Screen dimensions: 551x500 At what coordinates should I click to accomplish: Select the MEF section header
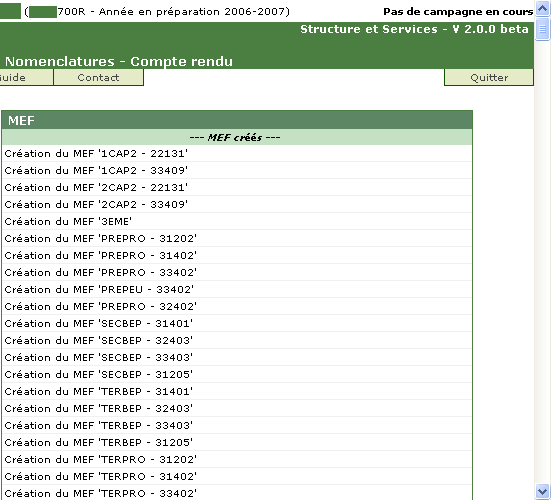237,120
